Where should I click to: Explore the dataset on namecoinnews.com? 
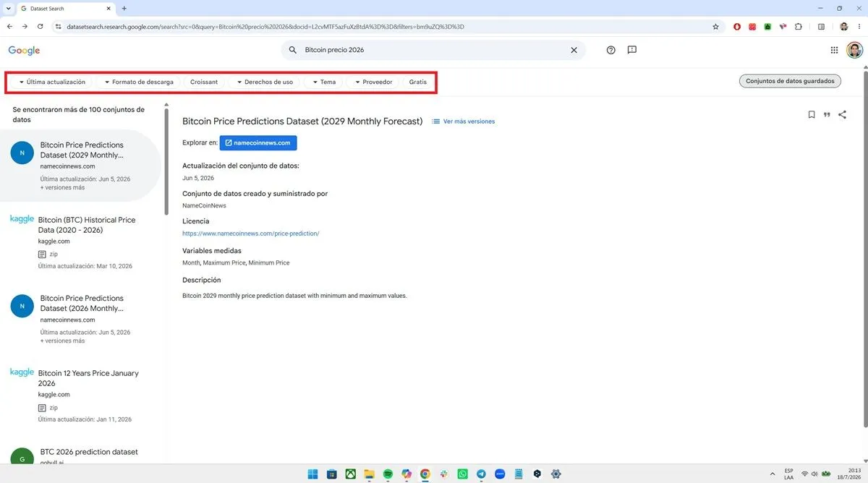coord(258,142)
